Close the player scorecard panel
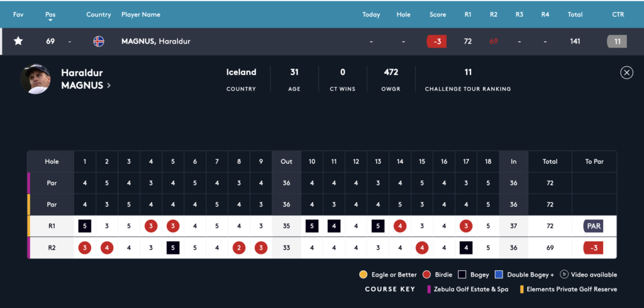This screenshot has height=308, width=644. 626,72
